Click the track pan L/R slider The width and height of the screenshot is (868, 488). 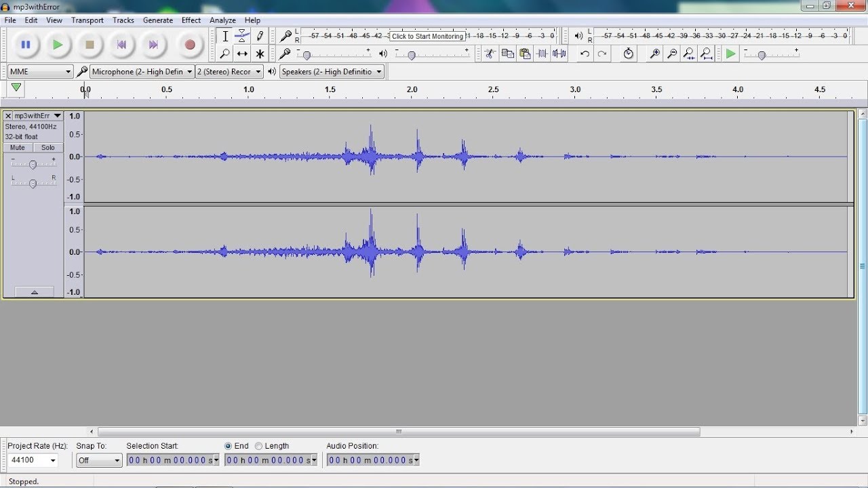(x=33, y=183)
